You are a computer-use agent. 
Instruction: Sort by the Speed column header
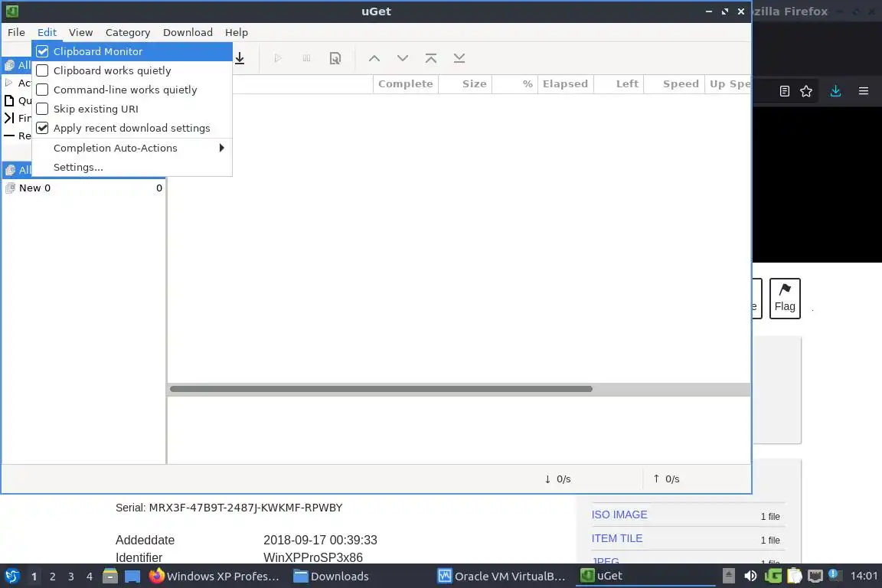coord(675,84)
